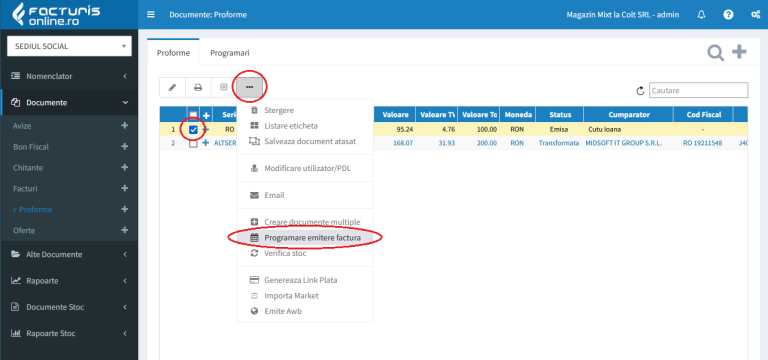Choose Modificare utilizator/PDL menu entry
768x360 pixels.
click(x=305, y=168)
